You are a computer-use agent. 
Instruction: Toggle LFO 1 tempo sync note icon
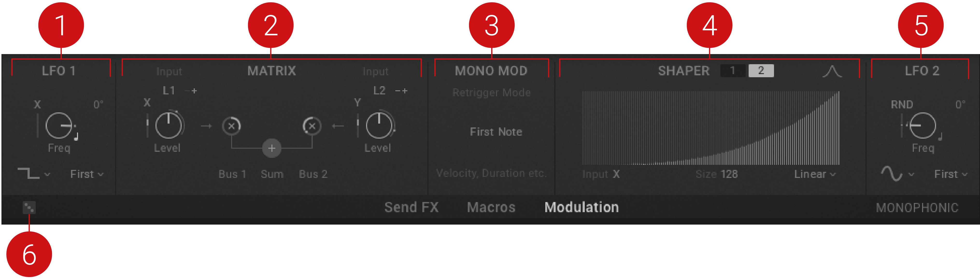coord(76,136)
